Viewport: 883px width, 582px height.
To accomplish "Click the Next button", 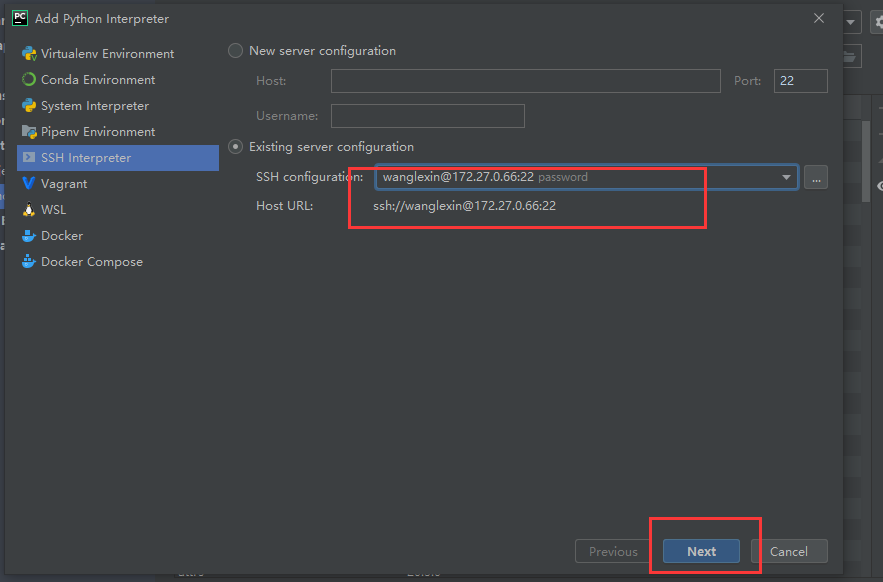I will coord(701,551).
